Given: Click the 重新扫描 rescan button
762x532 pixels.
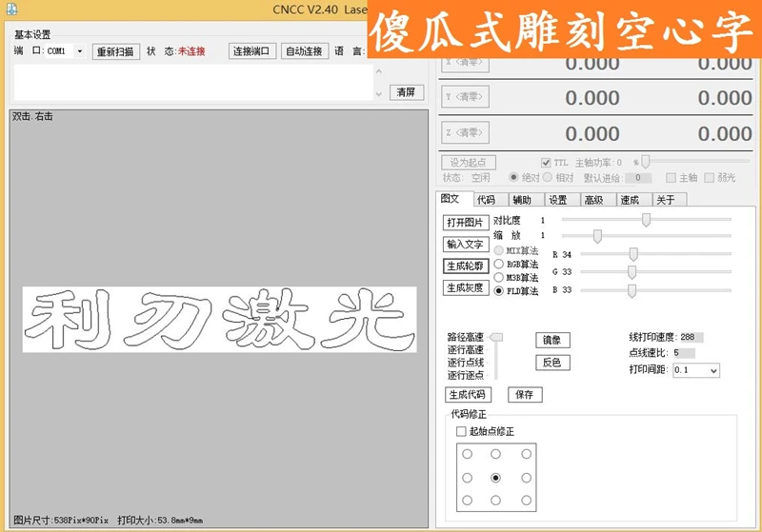Looking at the screenshot, I should tap(115, 51).
